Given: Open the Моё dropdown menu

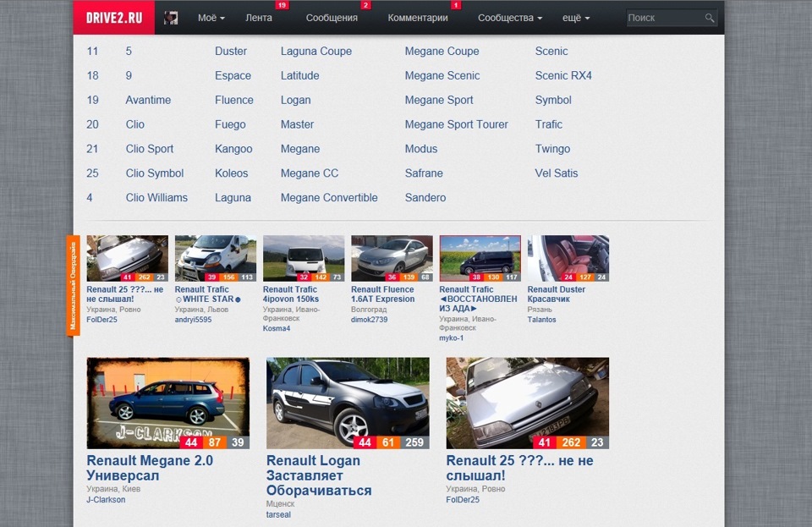Looking at the screenshot, I should pyautogui.click(x=211, y=18).
